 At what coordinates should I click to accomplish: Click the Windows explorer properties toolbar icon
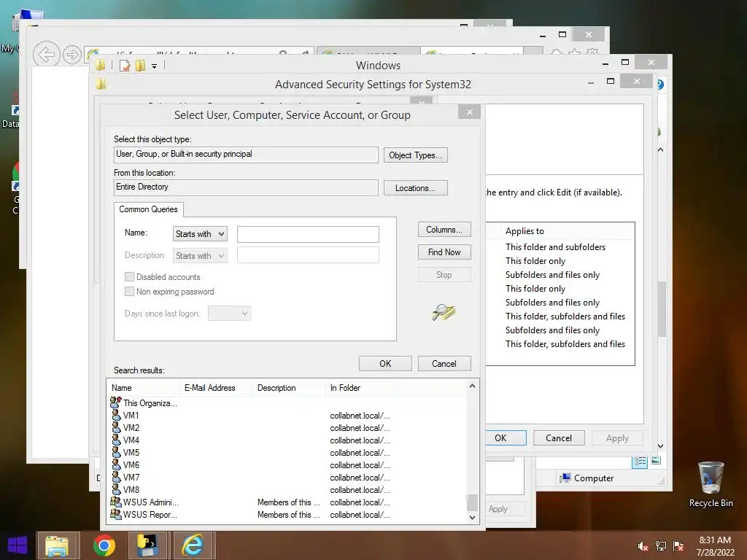tap(125, 66)
